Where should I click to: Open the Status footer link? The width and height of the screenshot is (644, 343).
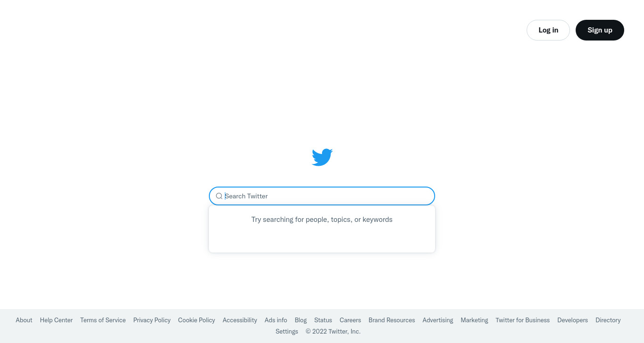click(x=323, y=320)
